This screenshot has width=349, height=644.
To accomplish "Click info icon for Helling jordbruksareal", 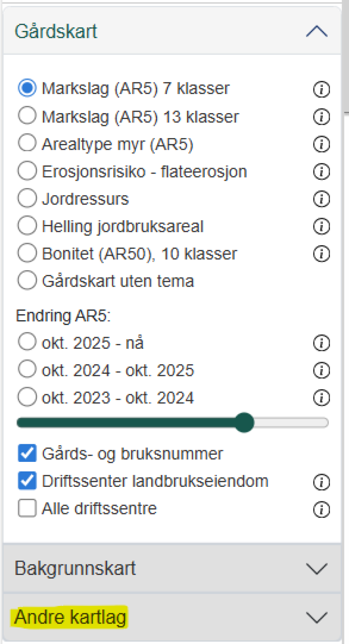I will pyautogui.click(x=321, y=226).
